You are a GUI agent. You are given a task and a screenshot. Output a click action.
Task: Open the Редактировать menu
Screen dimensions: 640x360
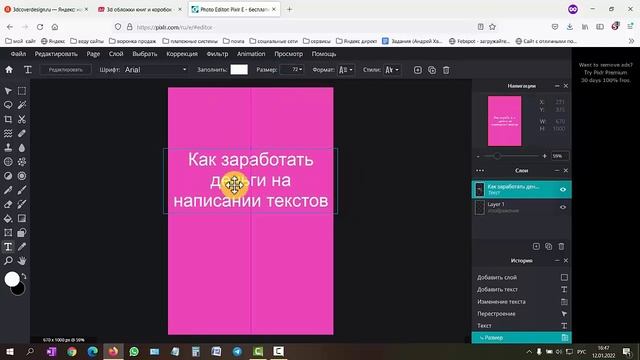[x=56, y=54]
